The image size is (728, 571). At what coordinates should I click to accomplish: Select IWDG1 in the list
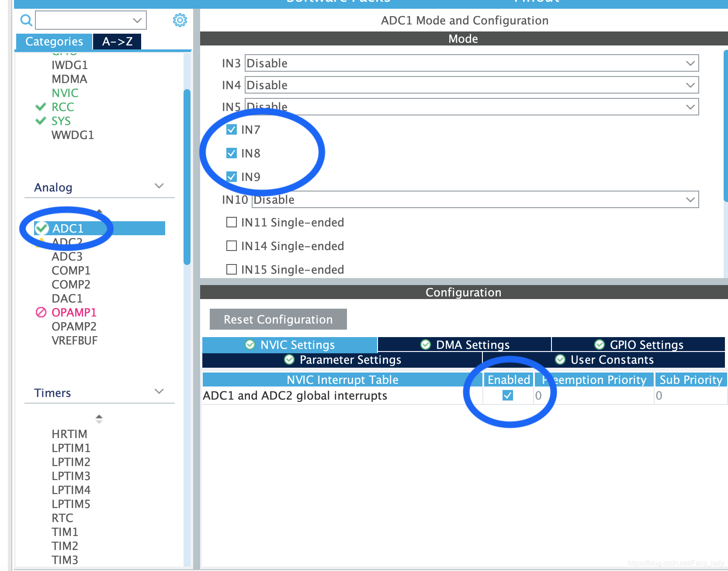click(x=69, y=65)
